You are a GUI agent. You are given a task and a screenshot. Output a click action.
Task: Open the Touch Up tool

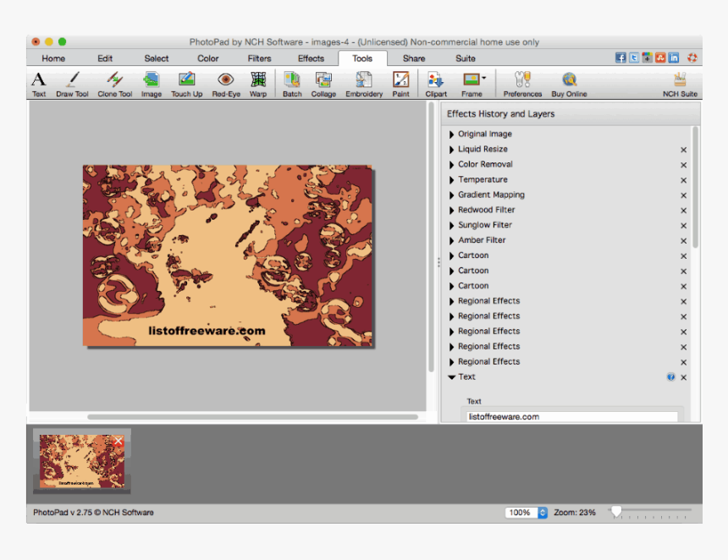[186, 83]
